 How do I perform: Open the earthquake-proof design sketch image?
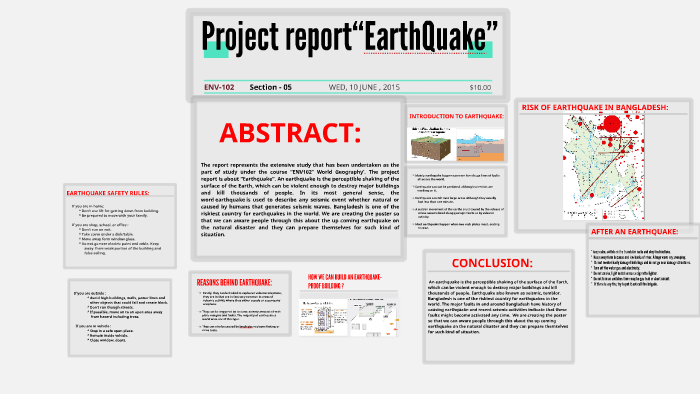[x=374, y=318]
